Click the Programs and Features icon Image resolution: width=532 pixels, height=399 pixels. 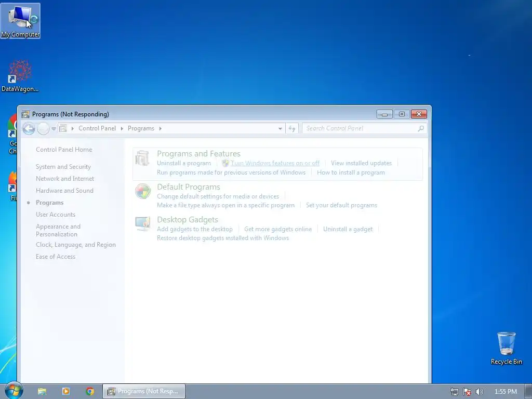142,158
